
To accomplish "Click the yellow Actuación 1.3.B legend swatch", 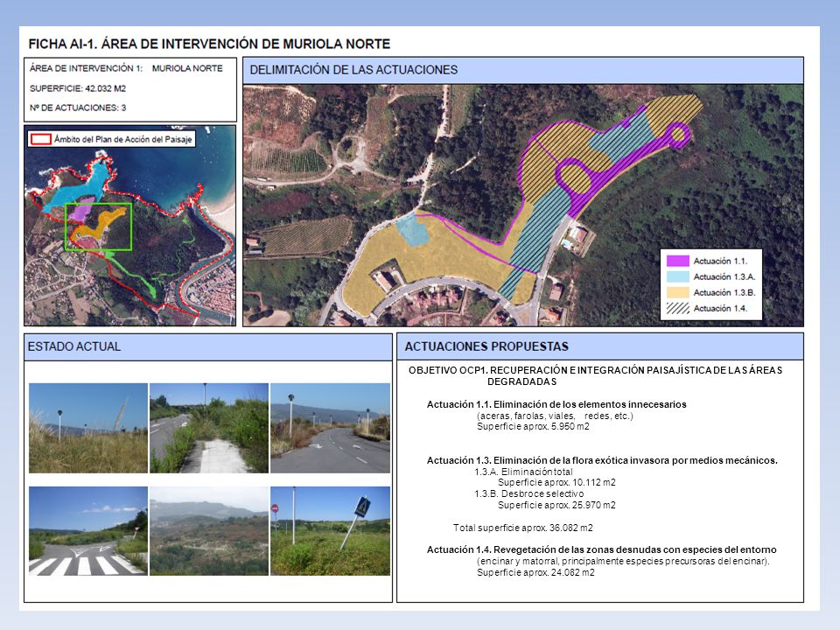I will (x=677, y=292).
